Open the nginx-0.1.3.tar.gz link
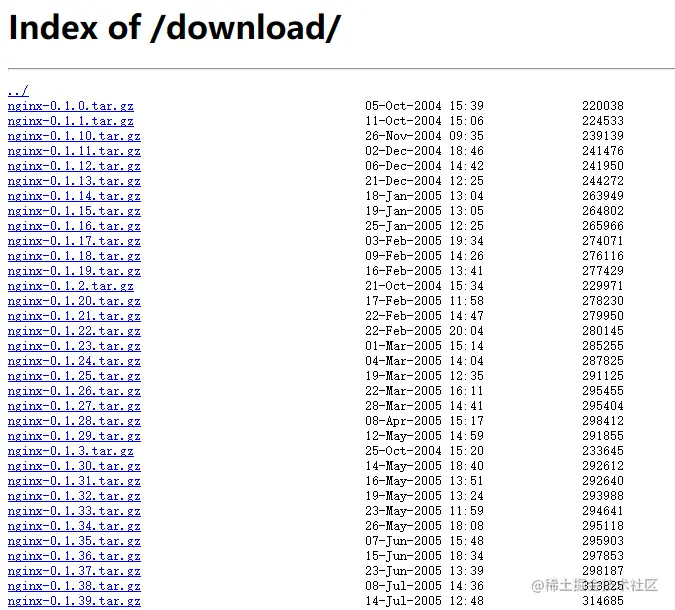The width and height of the screenshot is (675, 610). click(x=71, y=451)
